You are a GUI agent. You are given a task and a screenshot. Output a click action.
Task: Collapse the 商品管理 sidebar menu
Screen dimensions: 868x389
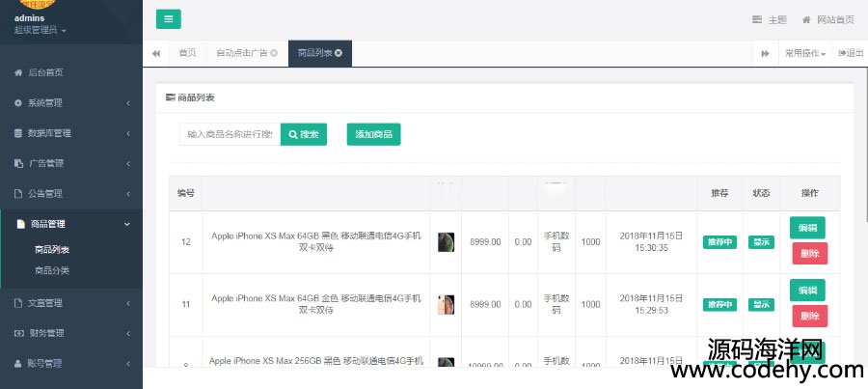click(70, 224)
